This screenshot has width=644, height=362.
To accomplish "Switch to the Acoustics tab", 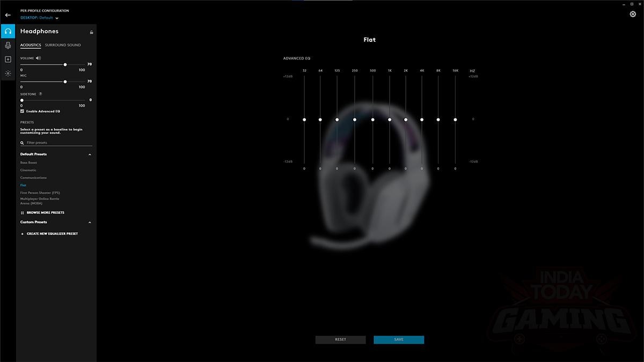I will tap(31, 45).
